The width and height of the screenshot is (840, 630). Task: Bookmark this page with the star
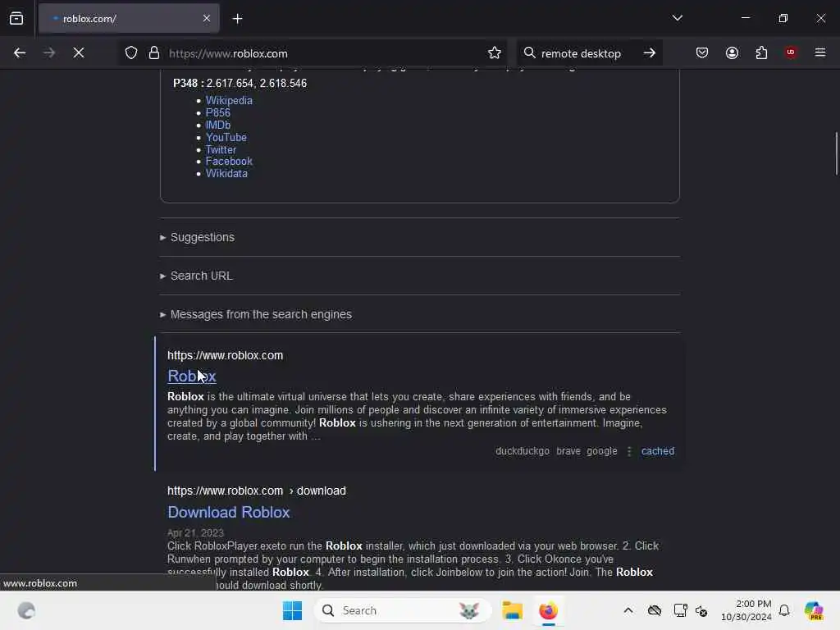pyautogui.click(x=495, y=52)
